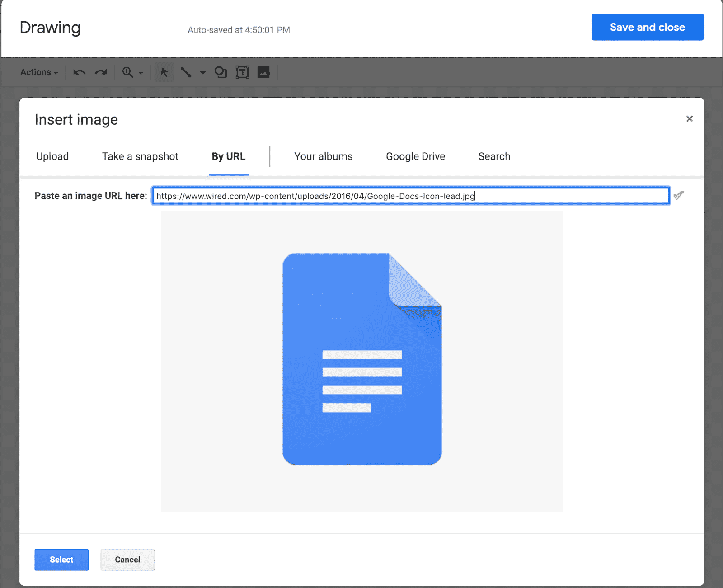
Task: Close the Insert image dialog
Action: [690, 118]
